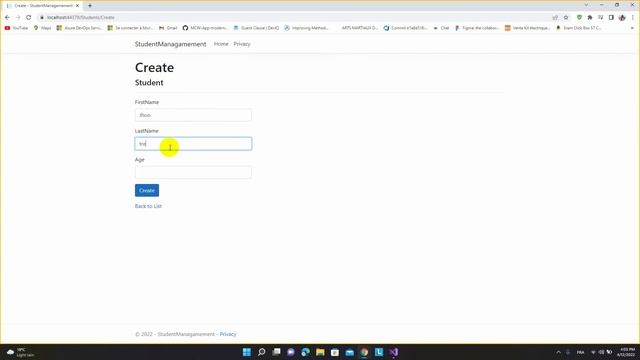Follow the Back to List link
This screenshot has height=360, width=640.
tap(148, 206)
